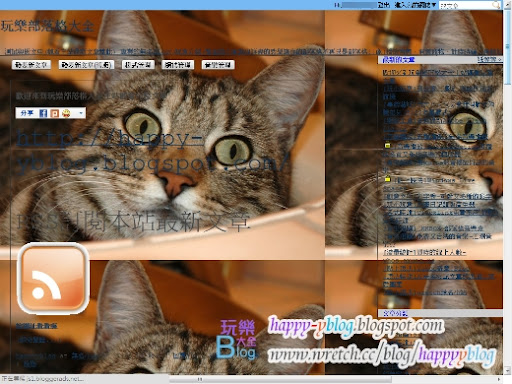512x384 pixels.
Task: Click the 發表新文章 button
Action: (x=31, y=65)
